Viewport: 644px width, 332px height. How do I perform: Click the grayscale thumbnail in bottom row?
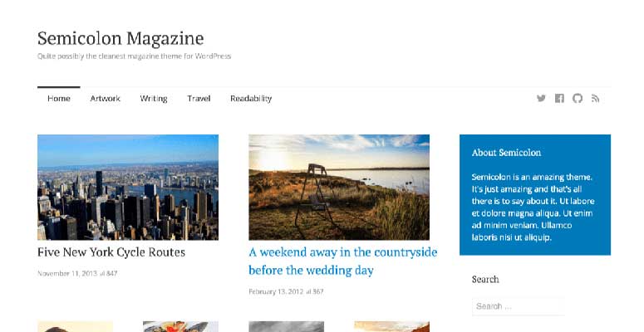click(286, 327)
